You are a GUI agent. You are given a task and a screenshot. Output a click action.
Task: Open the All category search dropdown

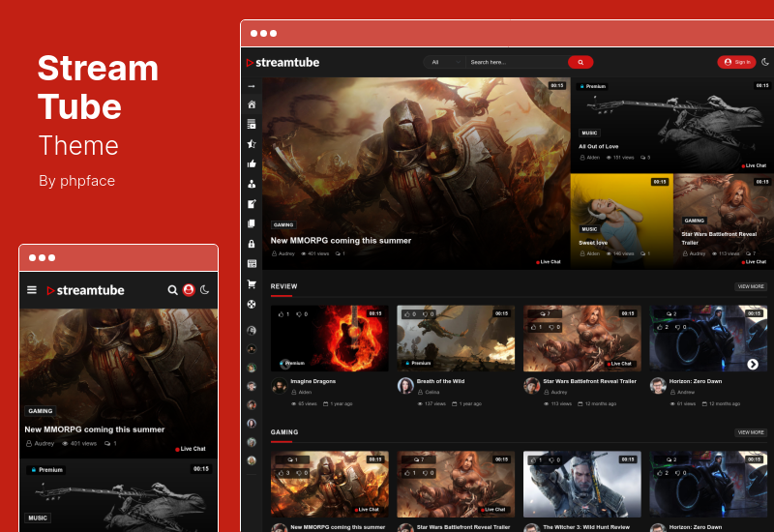tap(444, 62)
